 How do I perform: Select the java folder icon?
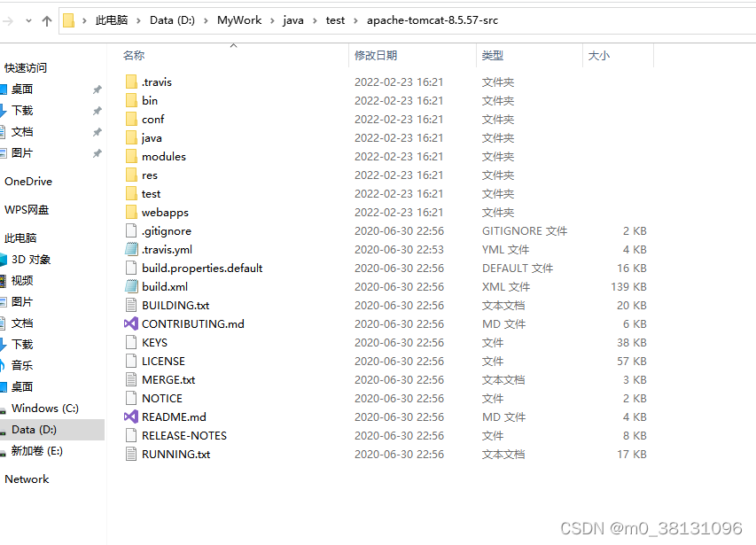[x=131, y=138]
